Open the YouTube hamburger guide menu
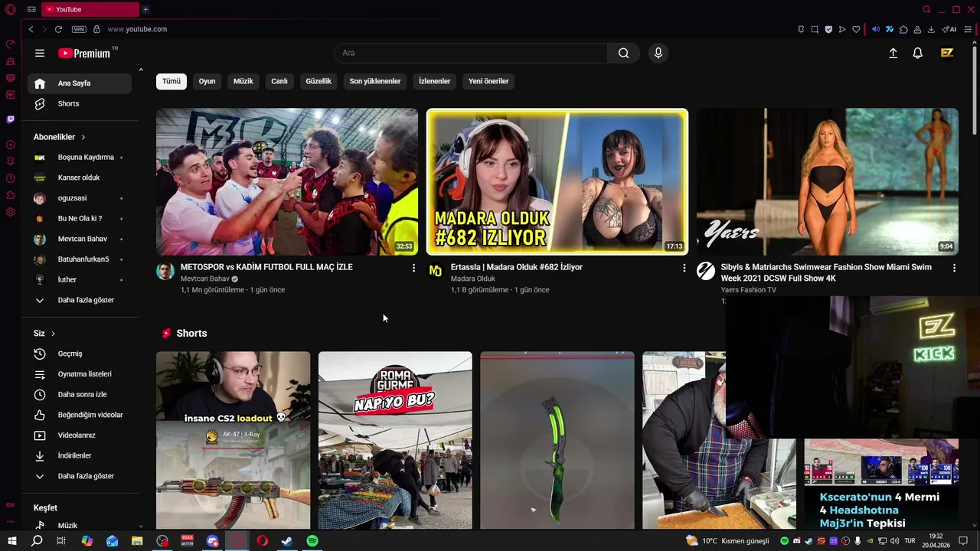 40,53
